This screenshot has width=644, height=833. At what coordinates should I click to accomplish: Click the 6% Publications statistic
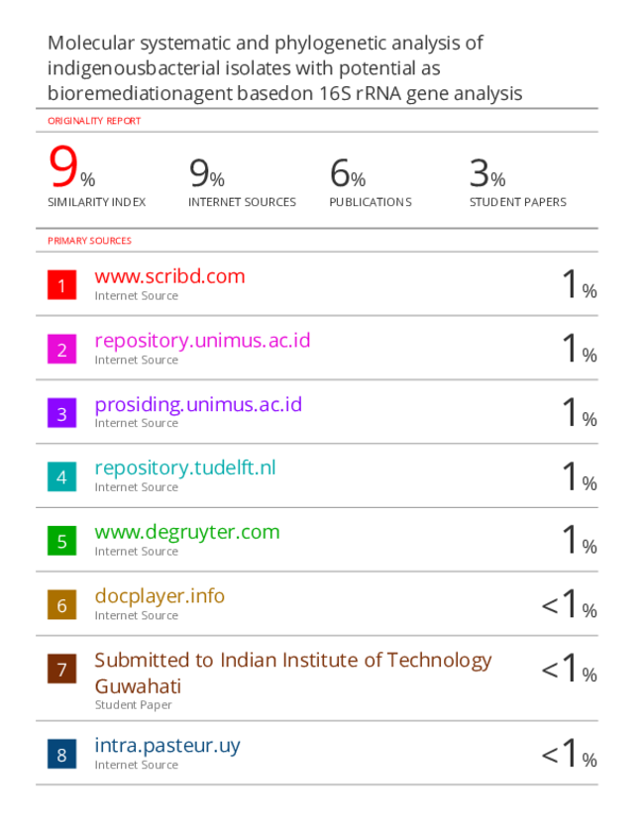tap(348, 173)
